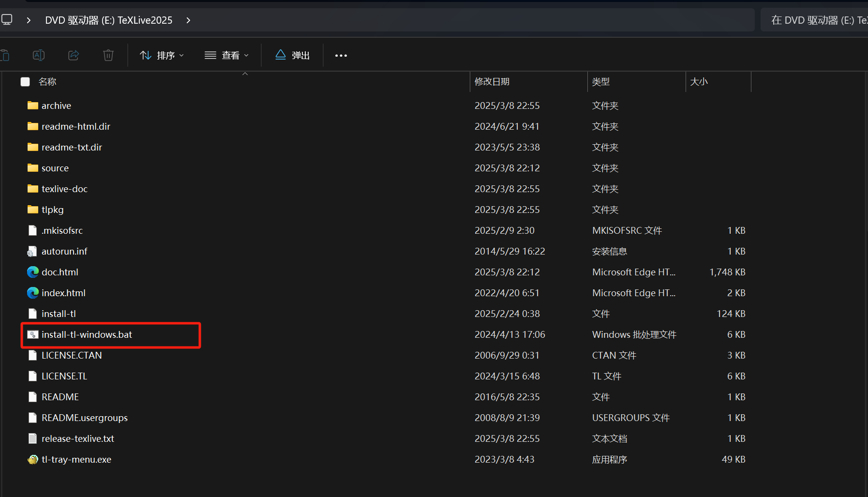Select the file name tl-tray-menu.exe
The width and height of the screenshot is (868, 497).
point(76,459)
